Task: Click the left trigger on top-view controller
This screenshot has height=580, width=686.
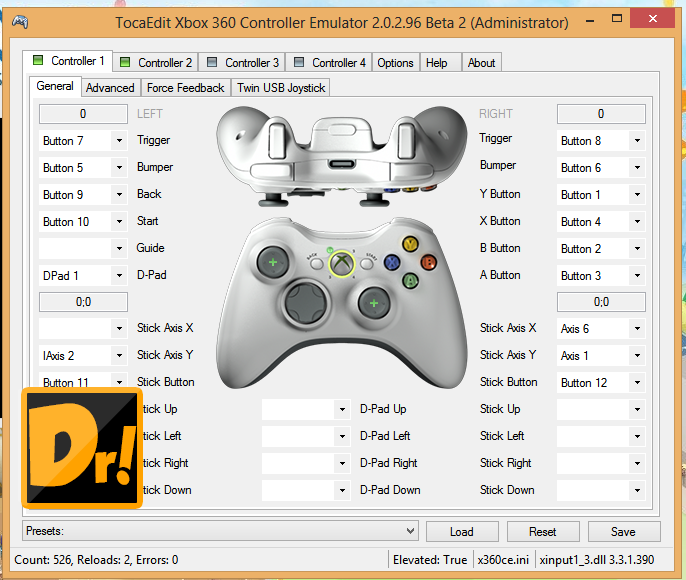Action: (277, 141)
